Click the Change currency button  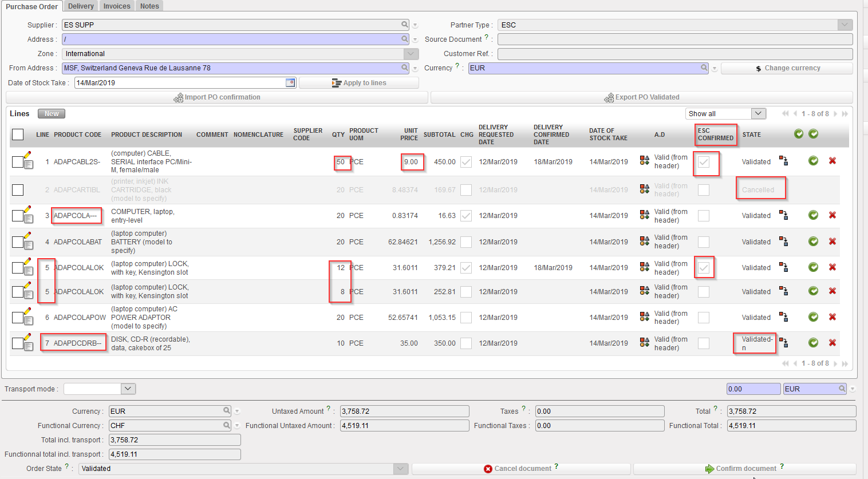coord(787,68)
